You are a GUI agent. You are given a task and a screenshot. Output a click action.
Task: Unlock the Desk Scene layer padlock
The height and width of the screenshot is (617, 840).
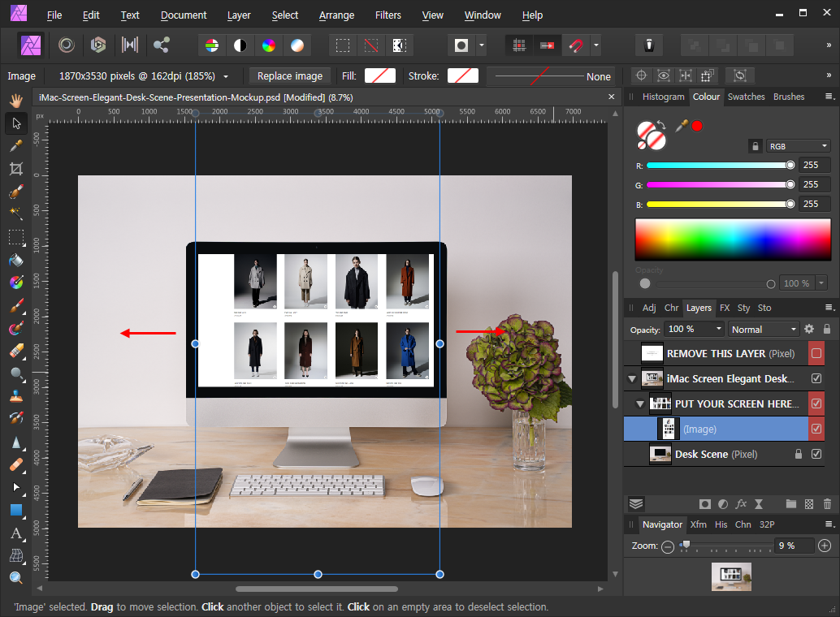799,454
